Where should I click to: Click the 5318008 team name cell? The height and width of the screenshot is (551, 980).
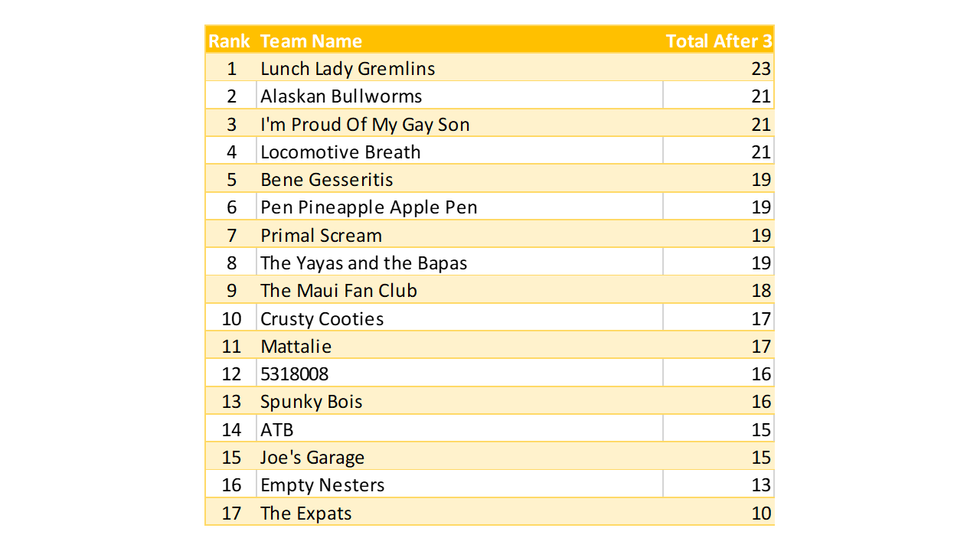(294, 374)
